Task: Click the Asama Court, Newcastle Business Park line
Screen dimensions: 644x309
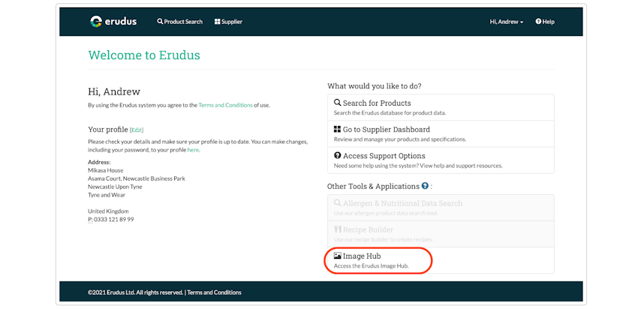Action: pos(137,178)
